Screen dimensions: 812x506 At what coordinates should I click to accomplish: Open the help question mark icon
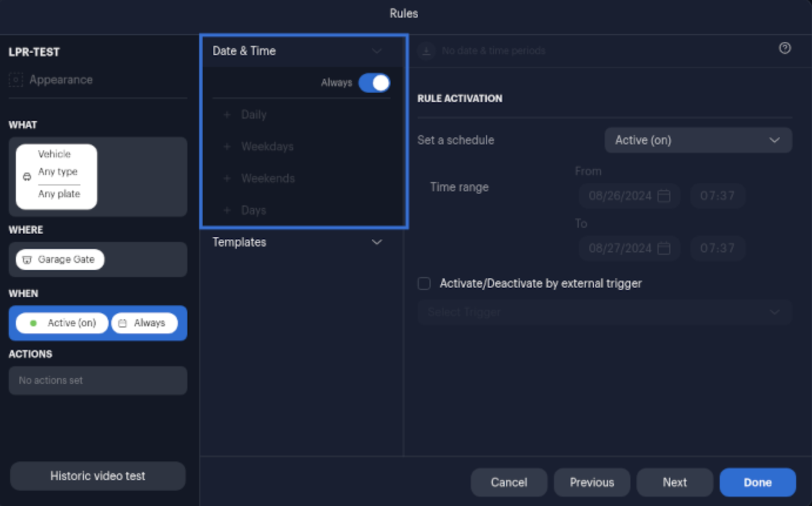point(785,49)
